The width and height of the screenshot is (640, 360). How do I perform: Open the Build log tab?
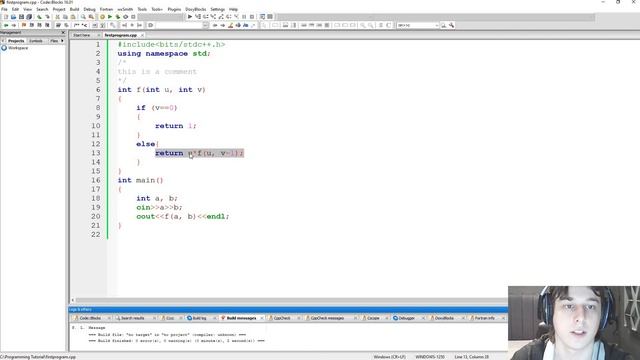pos(200,318)
